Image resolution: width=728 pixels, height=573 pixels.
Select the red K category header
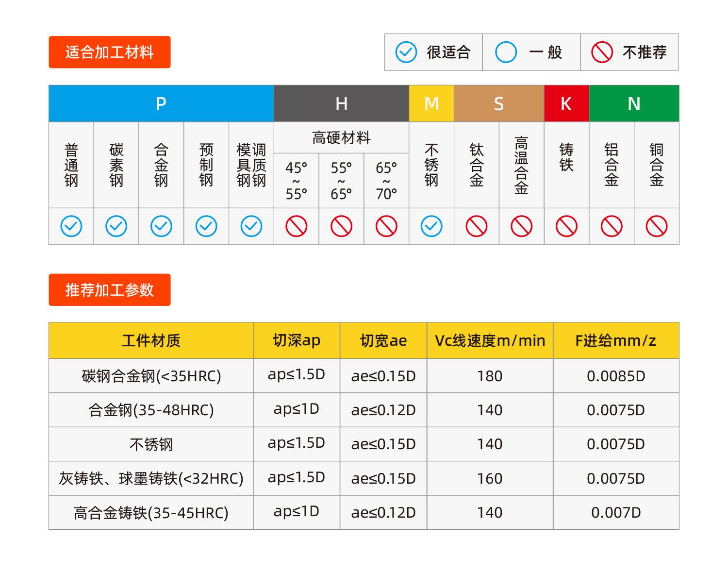point(566,103)
